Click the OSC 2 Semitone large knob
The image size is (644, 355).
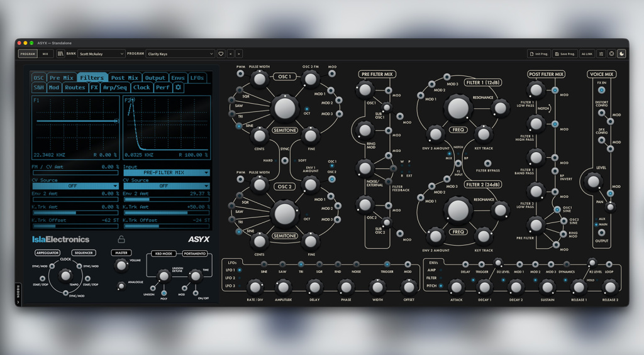(x=285, y=214)
